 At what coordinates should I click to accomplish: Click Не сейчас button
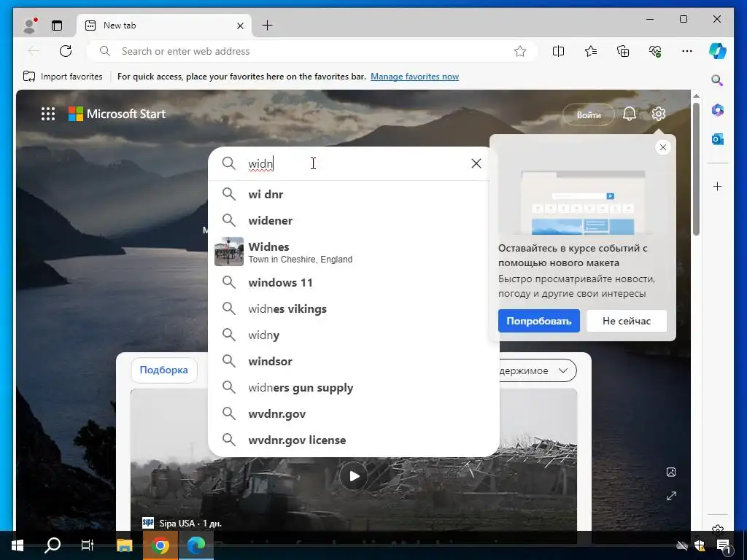tap(627, 321)
